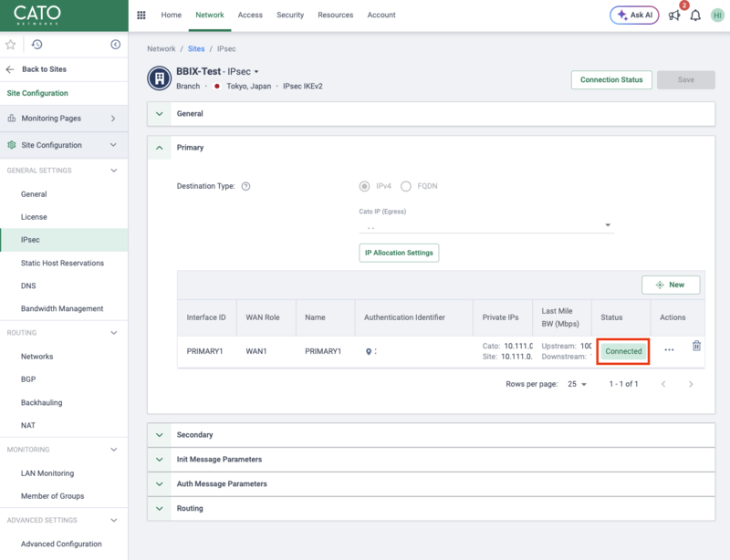Image resolution: width=730 pixels, height=560 pixels.
Task: Open favorites star icon in sidebar
Action: 10,45
